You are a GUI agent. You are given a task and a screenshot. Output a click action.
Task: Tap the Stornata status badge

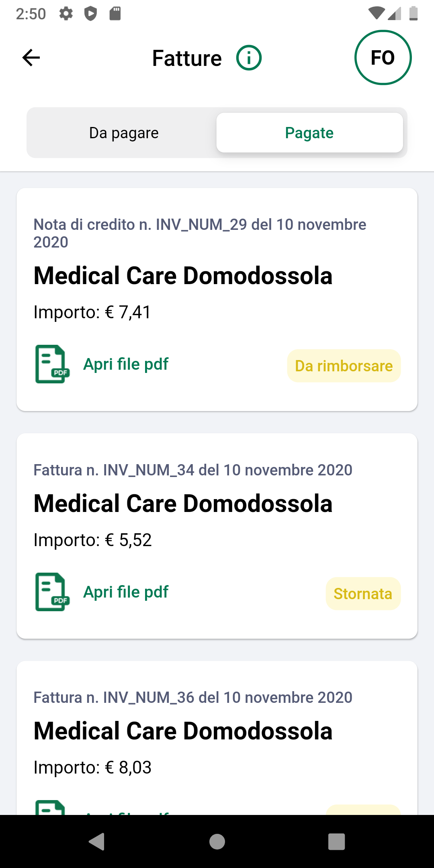pyautogui.click(x=363, y=594)
